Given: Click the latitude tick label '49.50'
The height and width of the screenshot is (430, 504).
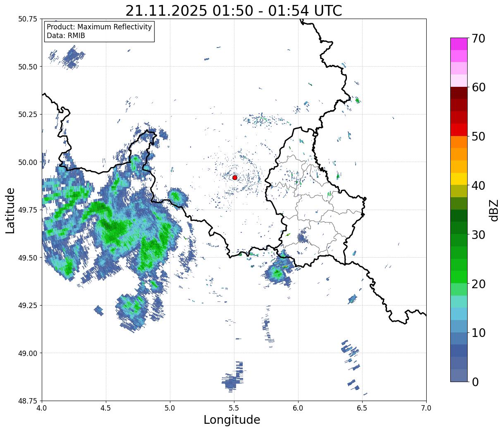Looking at the screenshot, I should coord(28,258).
